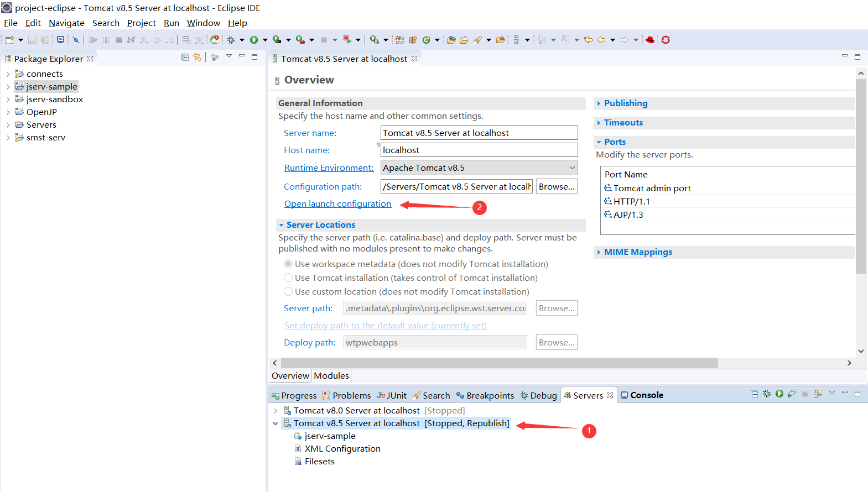
Task: Open the File menu
Action: 11,23
